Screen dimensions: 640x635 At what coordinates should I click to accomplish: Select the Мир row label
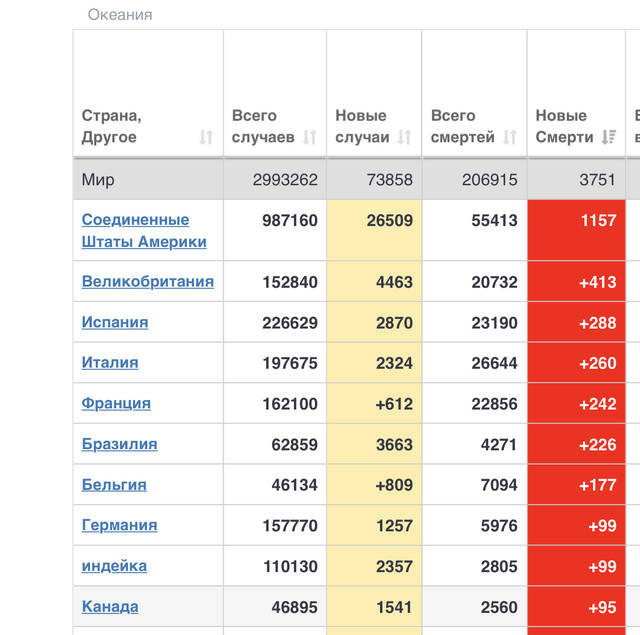(x=98, y=180)
